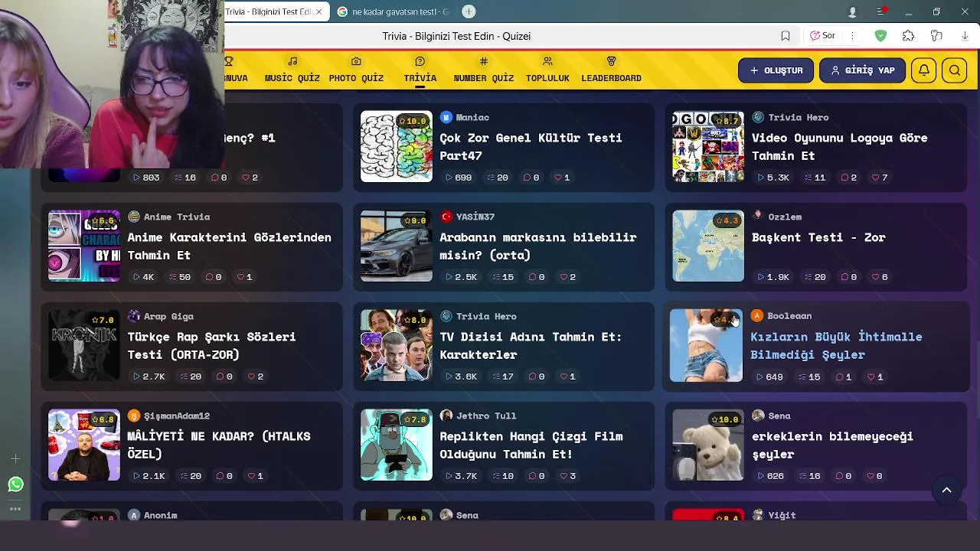Click the Giriş Yap login button

[x=862, y=70]
